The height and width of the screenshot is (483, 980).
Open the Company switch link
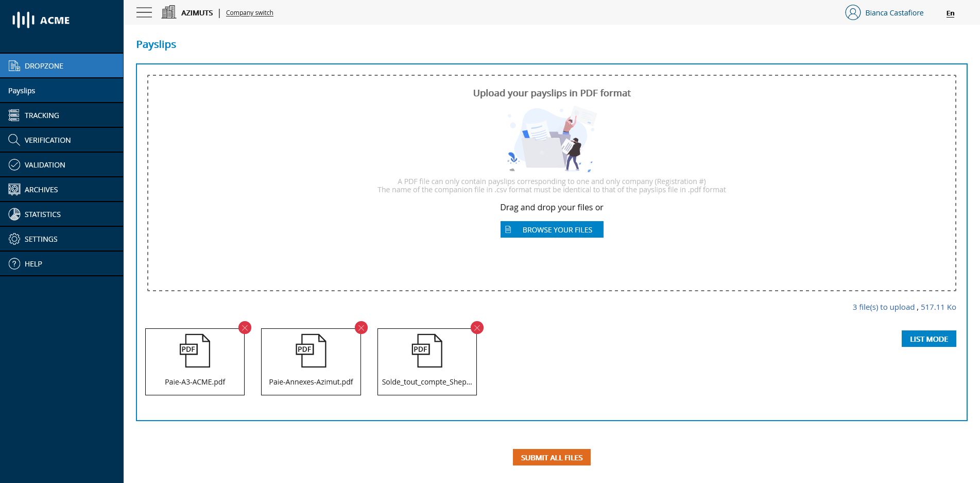click(249, 12)
